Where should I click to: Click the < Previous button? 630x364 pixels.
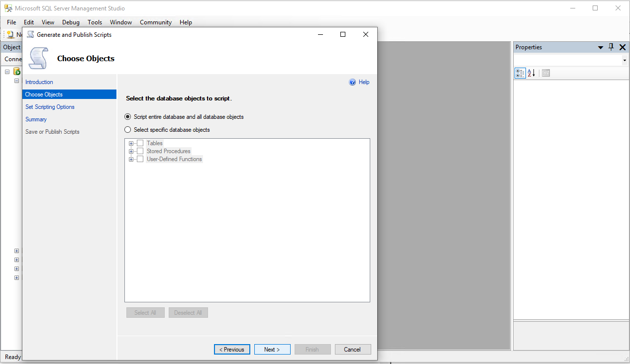pyautogui.click(x=232, y=350)
